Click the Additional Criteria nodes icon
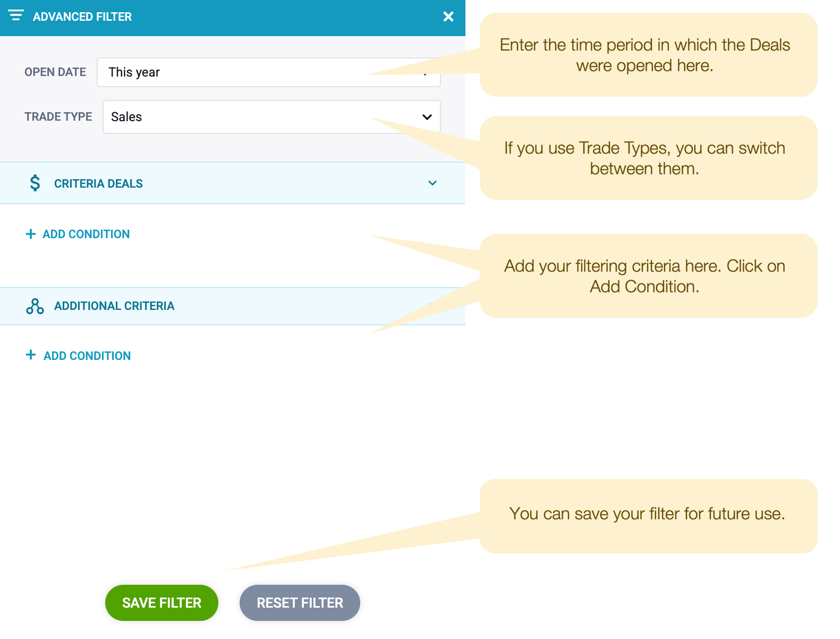 [x=35, y=306]
